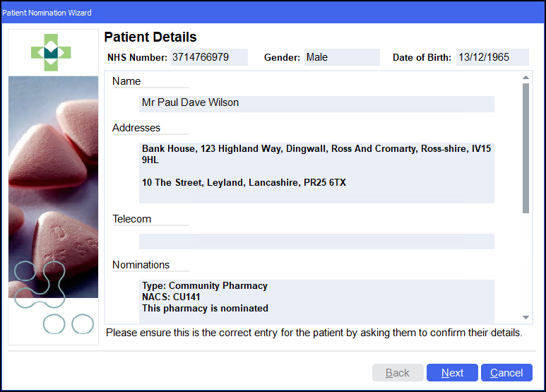
Task: Click the Next button
Action: (452, 373)
